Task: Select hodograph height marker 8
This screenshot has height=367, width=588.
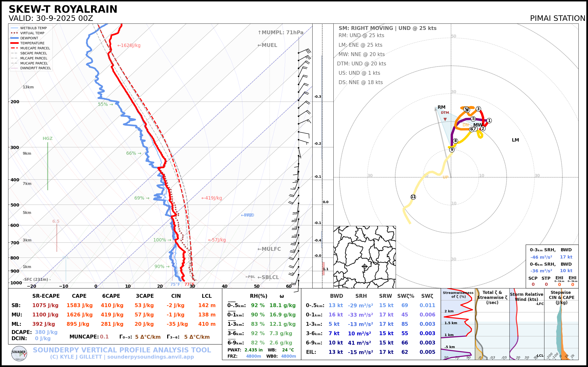Action: [x=456, y=141]
